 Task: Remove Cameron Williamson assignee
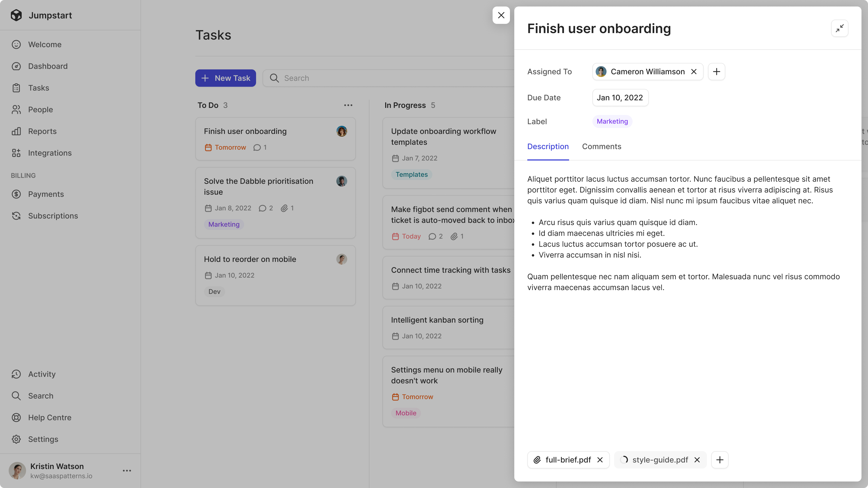click(694, 72)
